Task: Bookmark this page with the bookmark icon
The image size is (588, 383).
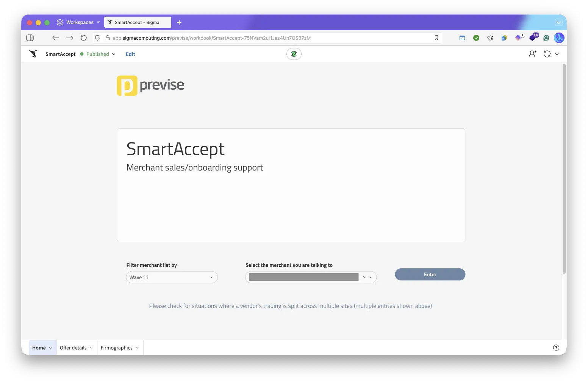Action: 436,38
